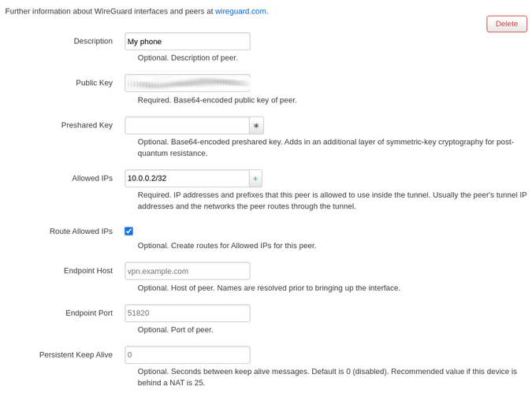Click the 'Allowed IPs' field label
532x393 pixels.
(x=91, y=178)
